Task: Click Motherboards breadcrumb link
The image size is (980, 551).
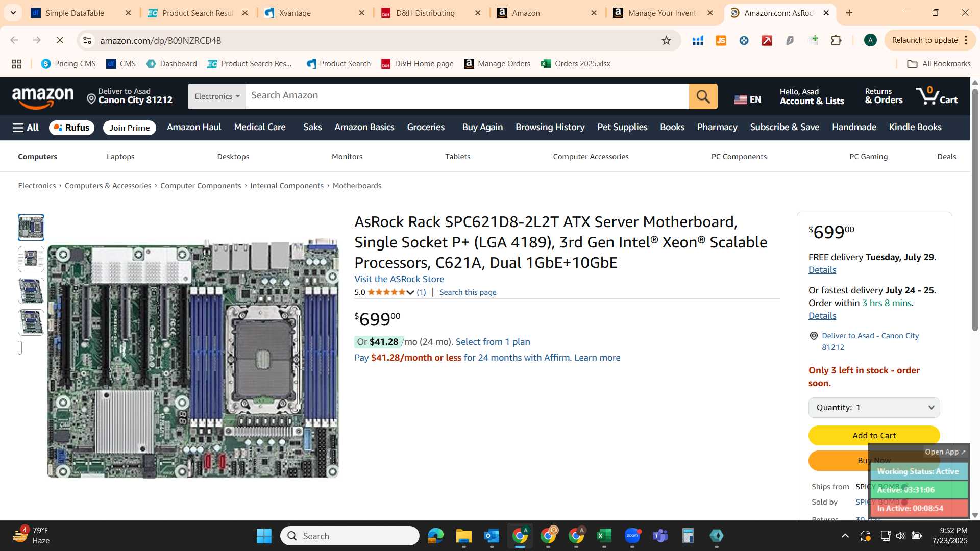Action: click(x=357, y=186)
